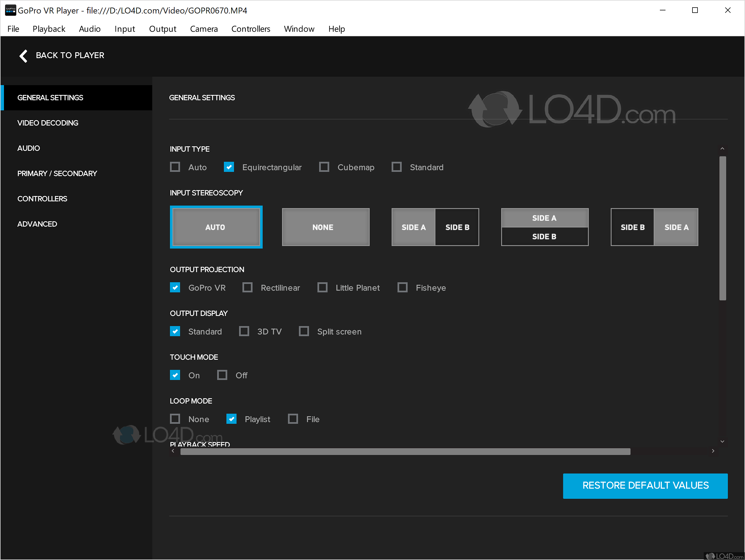Image resolution: width=745 pixels, height=560 pixels.
Task: Select Side A Side B stereoscopy layout
Action: [435, 227]
